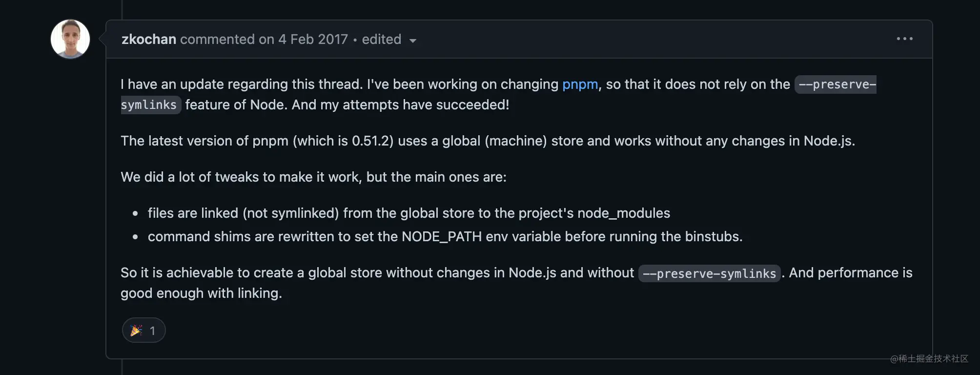Click the 4 Feb 2017 timestamp

pos(313,39)
